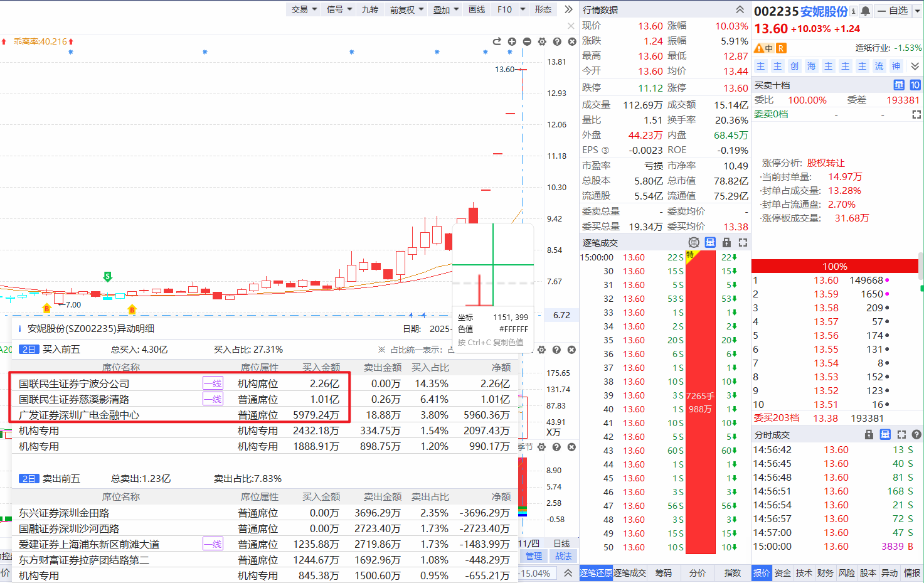Expand the 前复权 adjustment dropdown
The image size is (924, 583).
click(x=406, y=9)
